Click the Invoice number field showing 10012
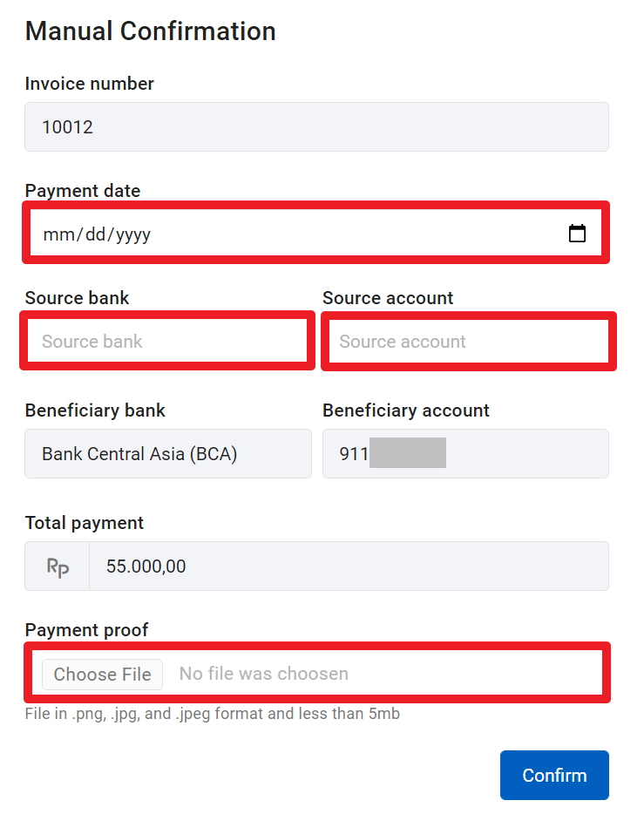 316,126
